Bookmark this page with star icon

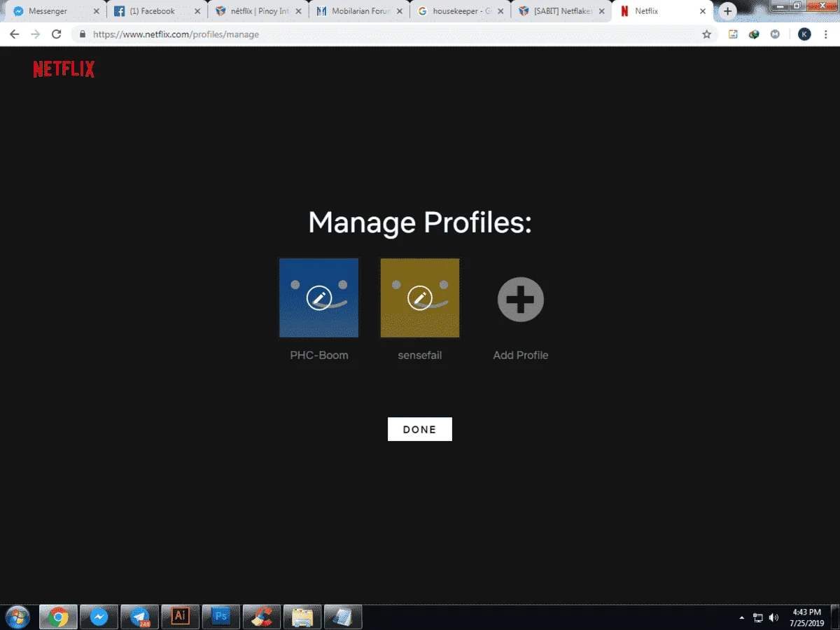click(x=706, y=34)
